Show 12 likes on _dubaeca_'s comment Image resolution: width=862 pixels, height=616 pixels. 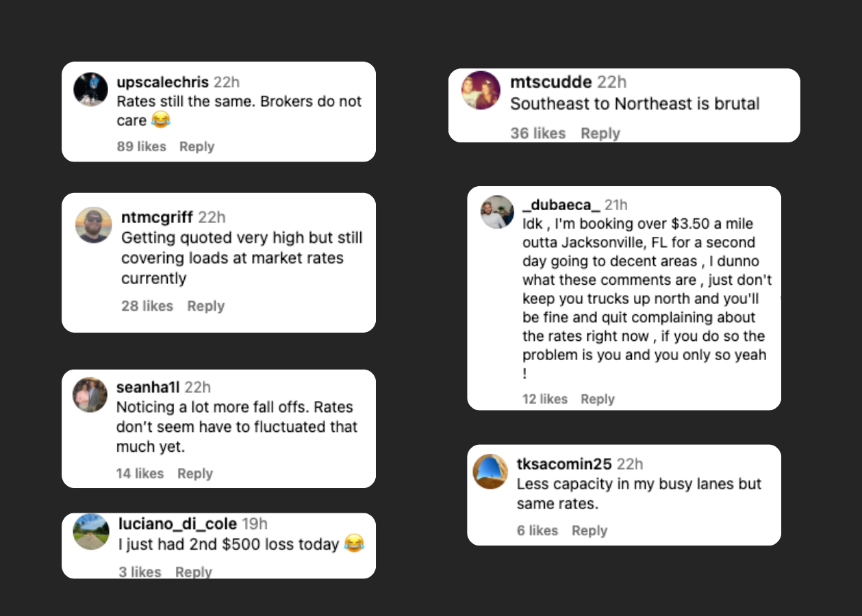click(x=544, y=399)
